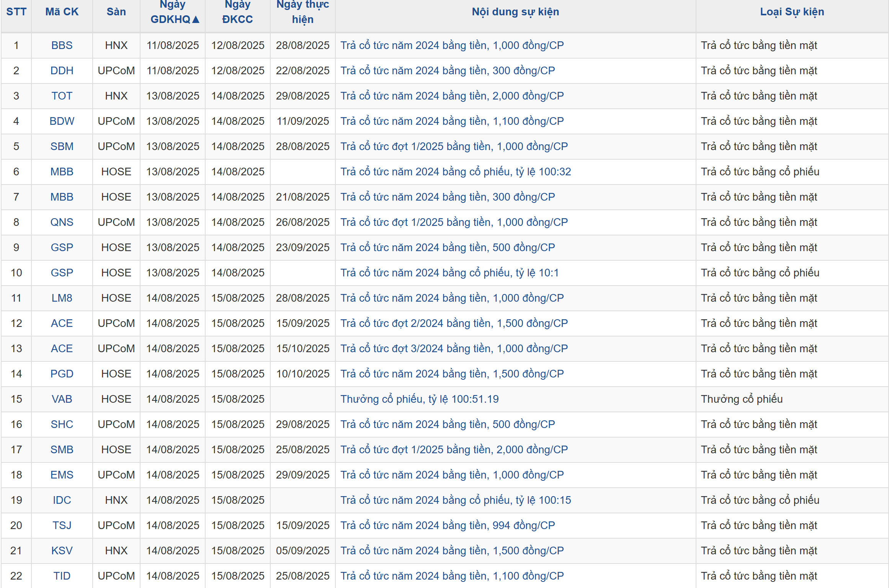Open the SHC stock code link
Image resolution: width=889 pixels, height=588 pixels.
[62, 425]
